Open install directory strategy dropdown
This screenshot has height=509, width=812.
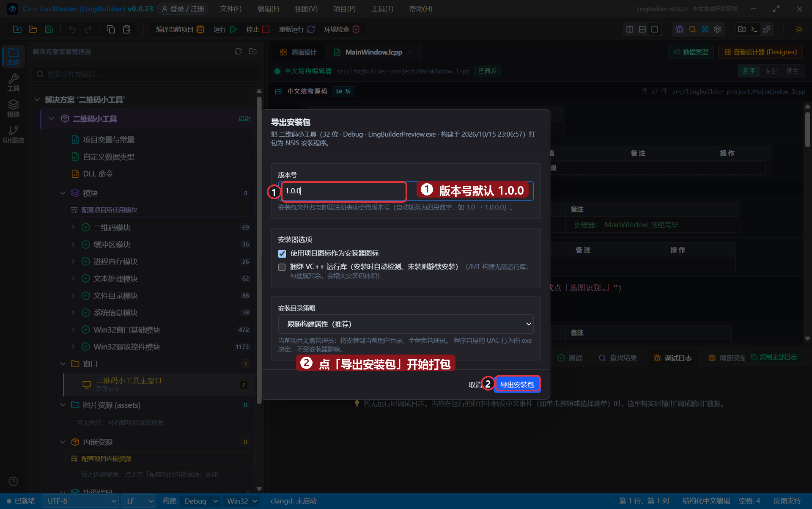pos(406,324)
